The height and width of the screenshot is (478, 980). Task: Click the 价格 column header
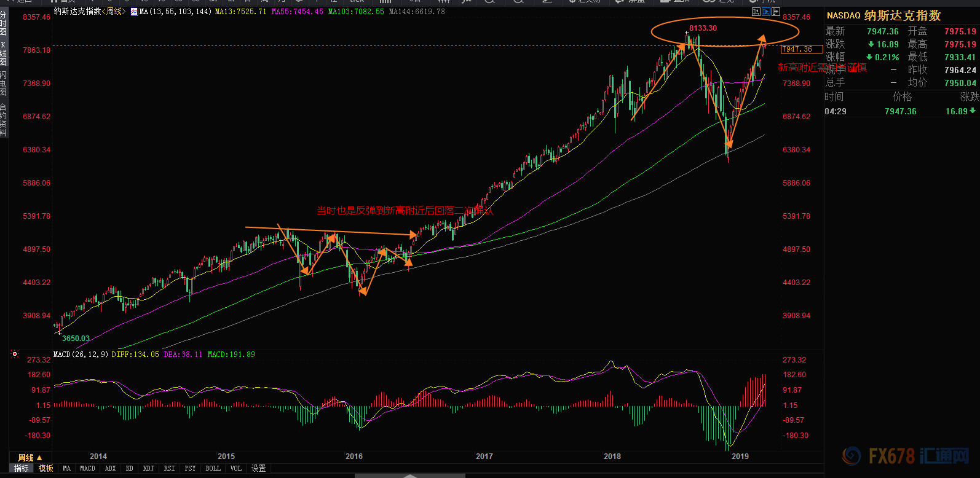903,97
